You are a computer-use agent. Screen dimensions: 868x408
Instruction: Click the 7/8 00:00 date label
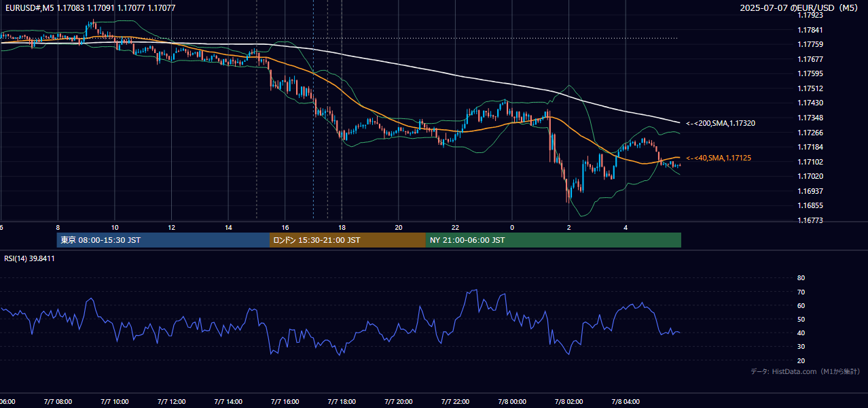(x=512, y=402)
